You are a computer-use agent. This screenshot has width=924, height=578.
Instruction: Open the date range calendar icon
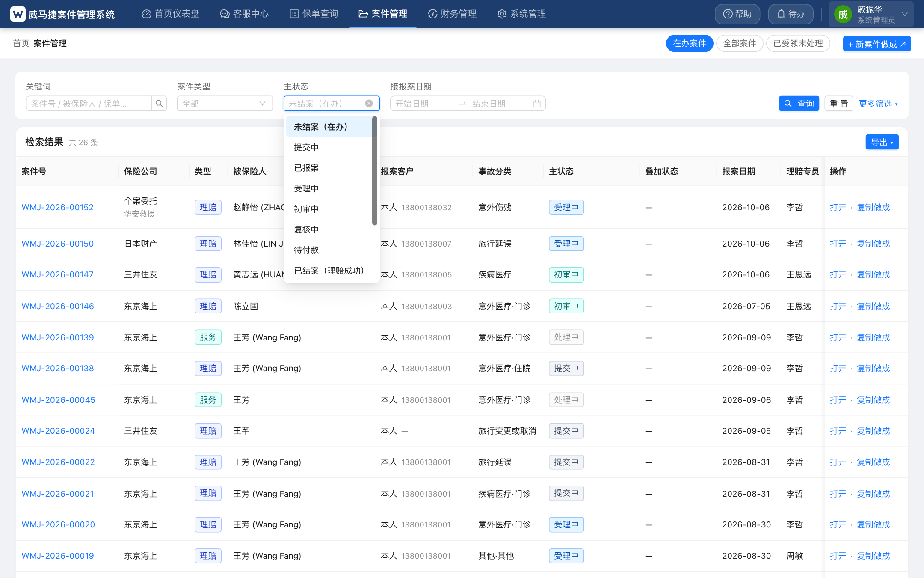coord(536,104)
